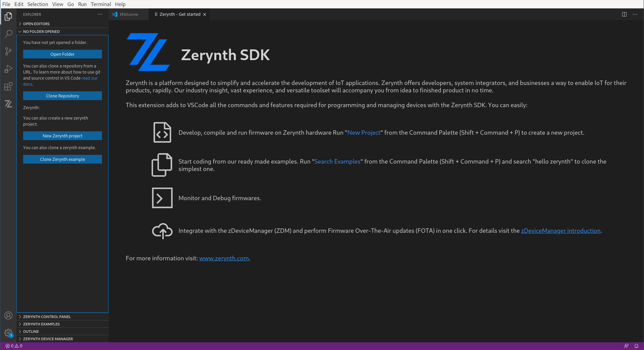Switch to the Welcome tab
This screenshot has width=644, height=350.
click(x=129, y=14)
